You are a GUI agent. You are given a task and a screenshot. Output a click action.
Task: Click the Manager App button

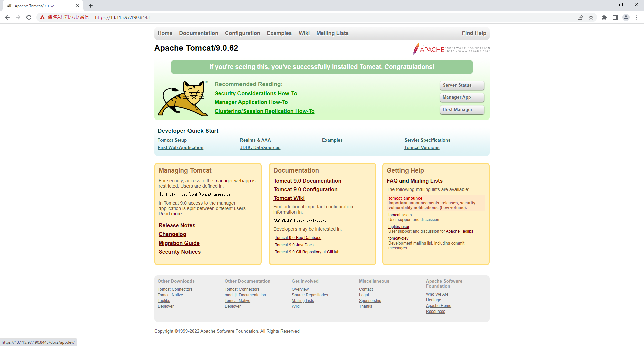click(x=462, y=97)
